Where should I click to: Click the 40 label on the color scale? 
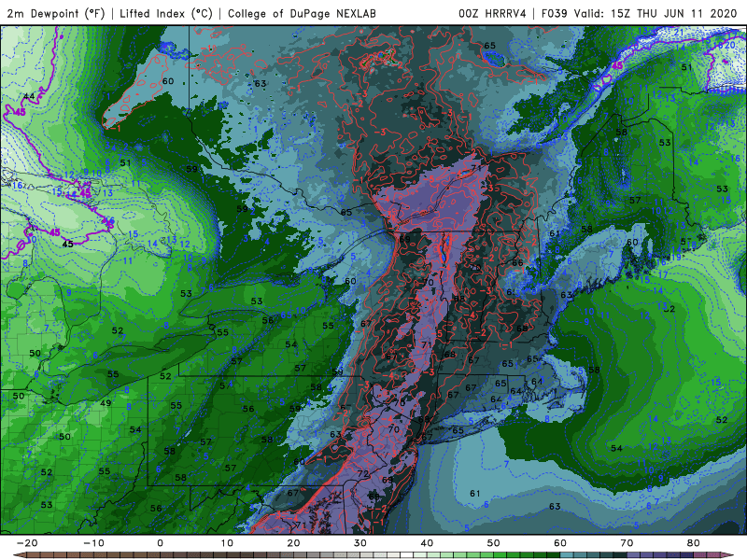427,543
